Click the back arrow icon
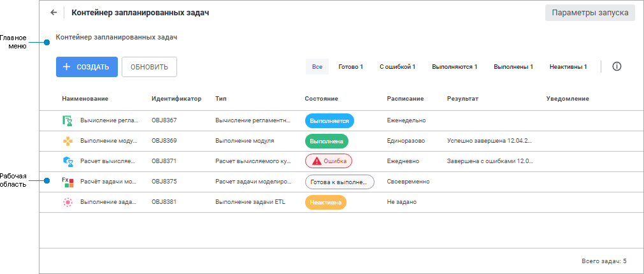The height and width of the screenshot is (274, 644). point(54,13)
